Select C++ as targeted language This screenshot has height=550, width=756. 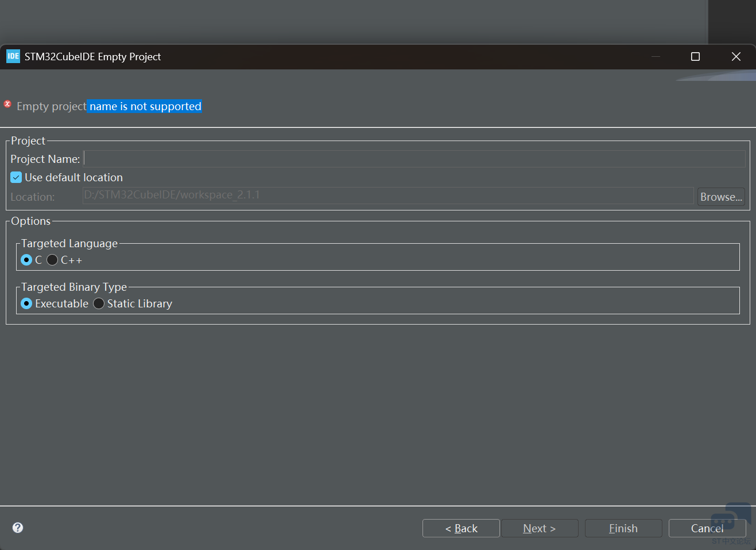[52, 260]
